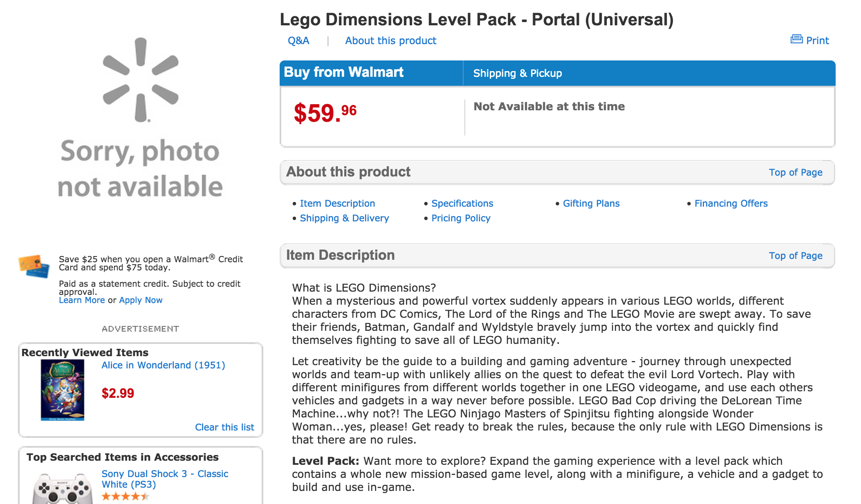Jump to About this product section
861x504 pixels.
click(390, 41)
